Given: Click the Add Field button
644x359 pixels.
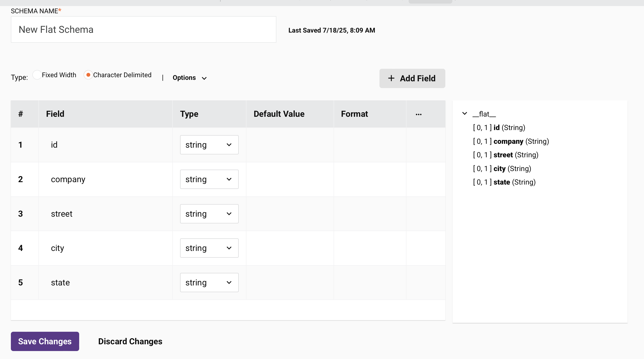Looking at the screenshot, I should coord(412,78).
